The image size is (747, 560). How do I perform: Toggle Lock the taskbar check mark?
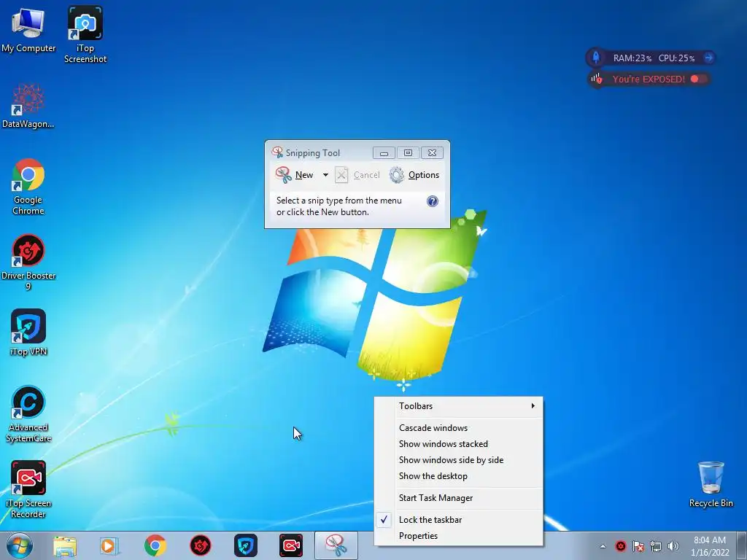pos(384,519)
